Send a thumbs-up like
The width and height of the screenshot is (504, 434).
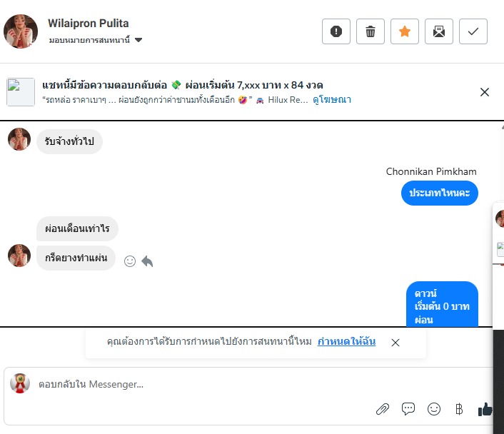[485, 409]
